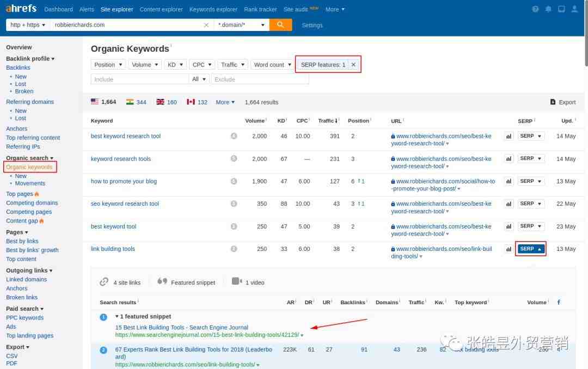Open Settings link next to search

coord(312,25)
